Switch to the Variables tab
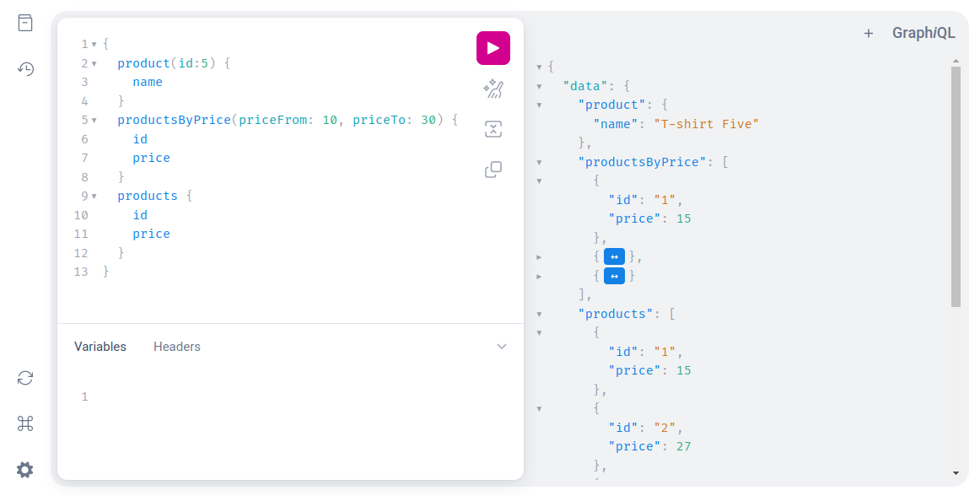The height and width of the screenshot is (496, 980). (x=100, y=346)
